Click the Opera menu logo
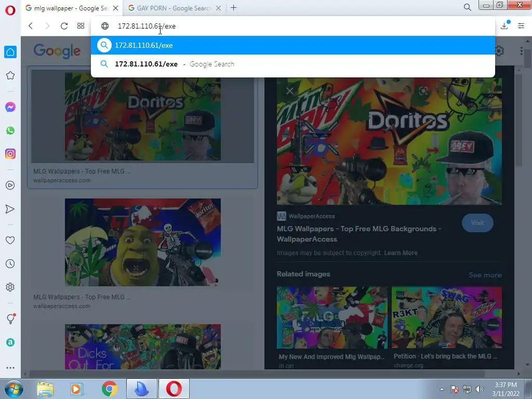 [x=10, y=10]
